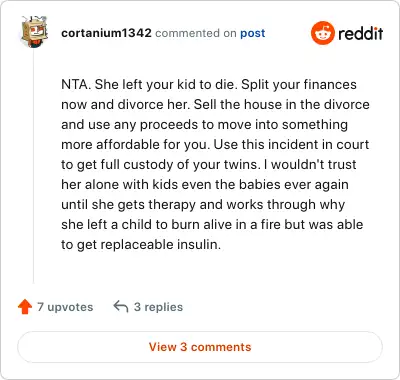Click the orange upvote arrow icon
Image resolution: width=400 pixels, height=380 pixels.
pos(25,307)
